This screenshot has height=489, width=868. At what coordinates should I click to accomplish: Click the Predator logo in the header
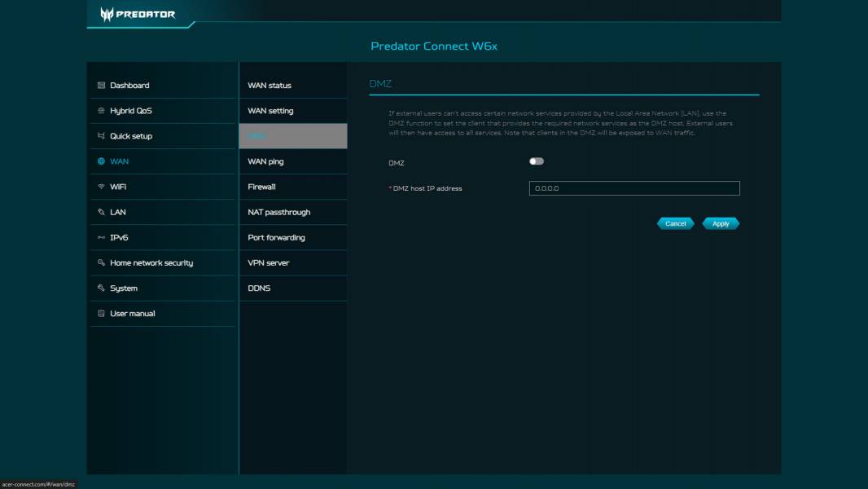point(138,14)
